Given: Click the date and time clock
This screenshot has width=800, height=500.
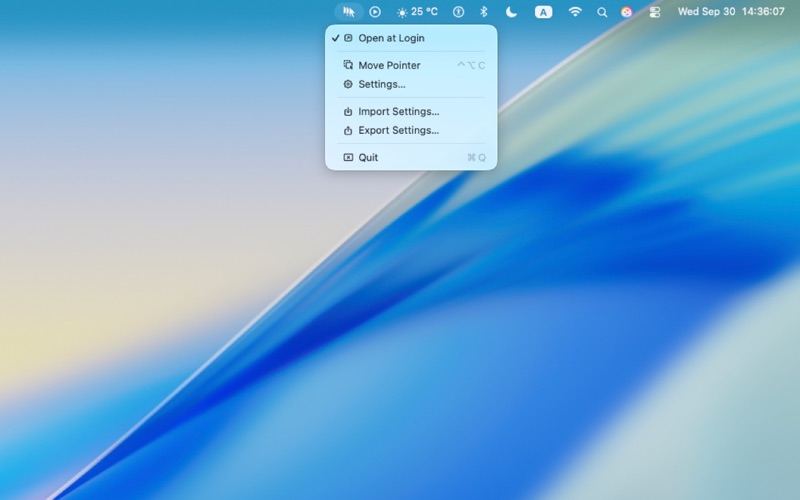Looking at the screenshot, I should (x=731, y=12).
